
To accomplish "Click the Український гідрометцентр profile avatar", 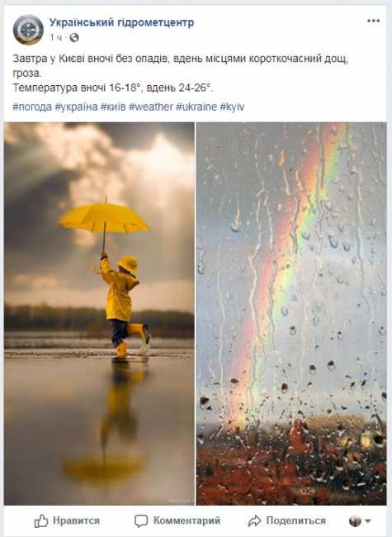I will coord(28,30).
